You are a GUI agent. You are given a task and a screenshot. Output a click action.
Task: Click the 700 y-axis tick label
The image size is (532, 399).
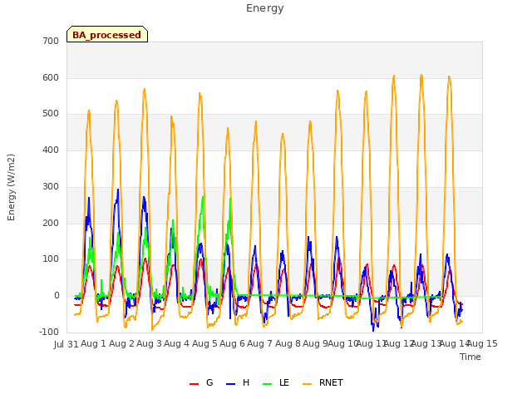coord(51,41)
